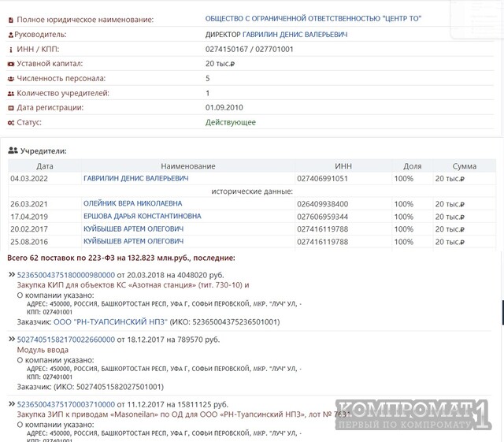Click the Всего 62 поставок по 223-ФЗ heading
504x442 pixels.
(120, 258)
